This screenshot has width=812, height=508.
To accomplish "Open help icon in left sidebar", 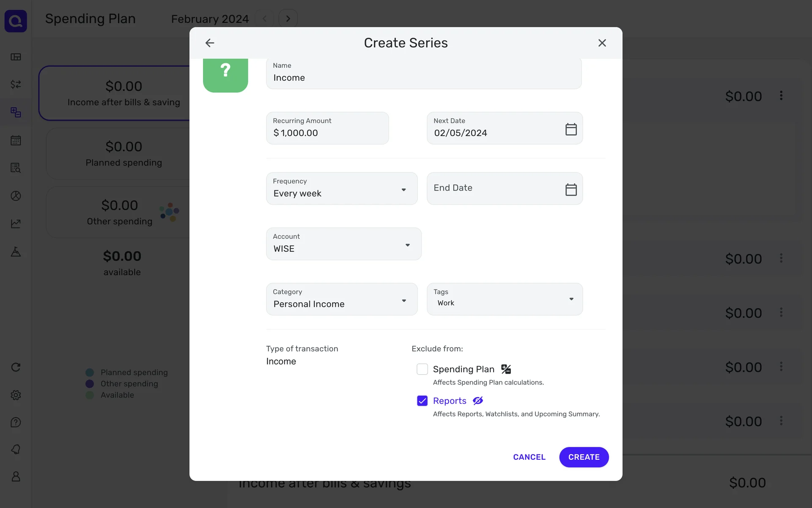I will point(16,422).
